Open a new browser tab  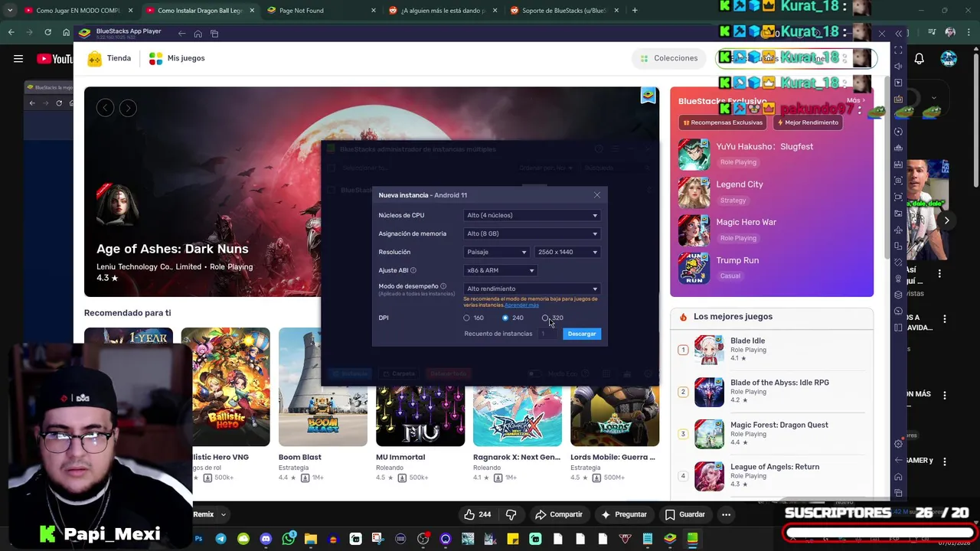[x=635, y=11]
